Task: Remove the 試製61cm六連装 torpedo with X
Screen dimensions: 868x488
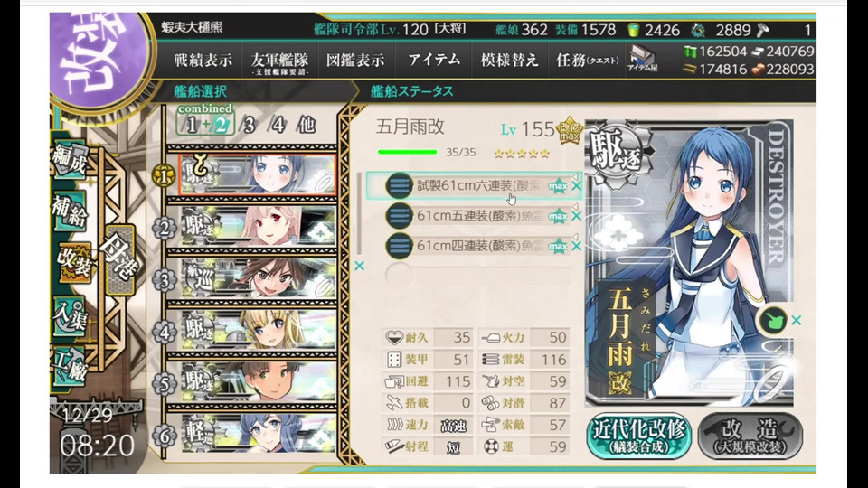Action: (576, 186)
